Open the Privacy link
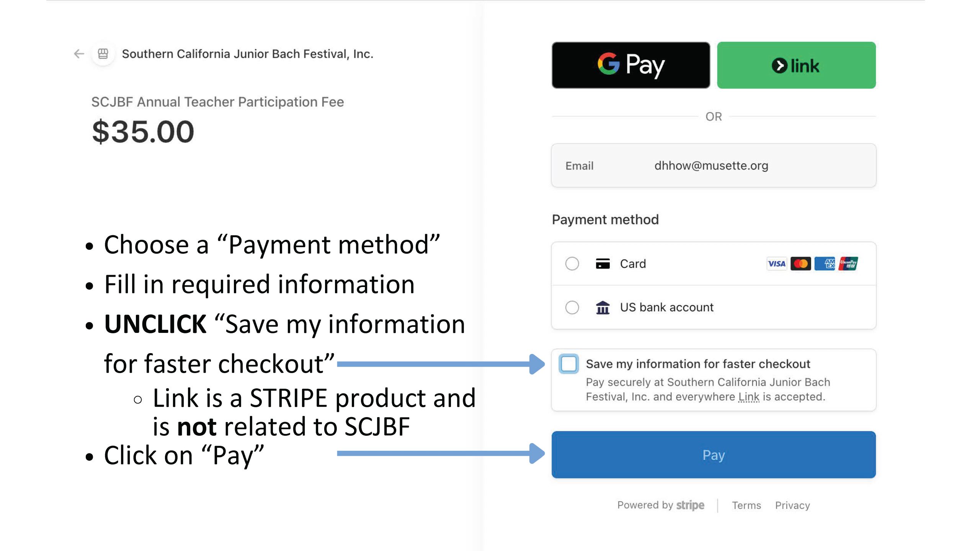Screen dimensions: 980x551 tap(792, 505)
